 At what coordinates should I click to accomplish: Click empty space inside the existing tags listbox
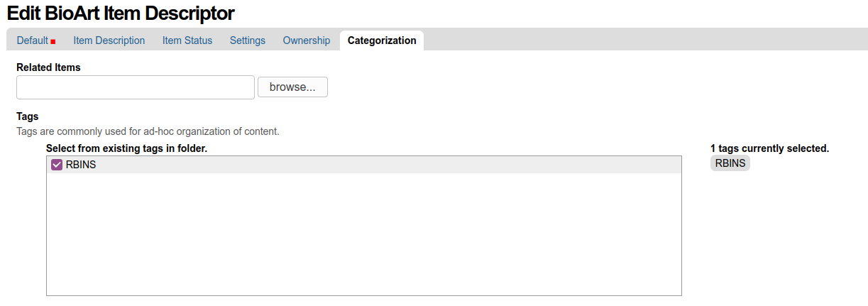click(363, 234)
